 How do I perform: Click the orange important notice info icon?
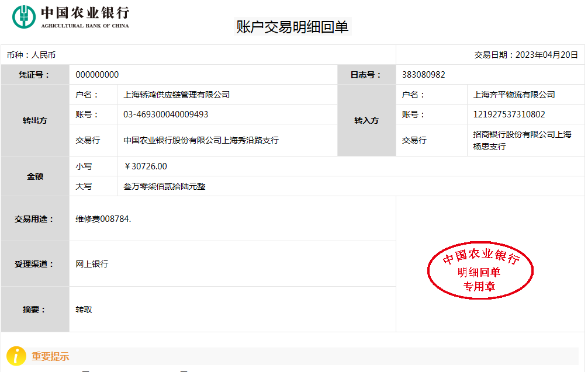coord(16,356)
